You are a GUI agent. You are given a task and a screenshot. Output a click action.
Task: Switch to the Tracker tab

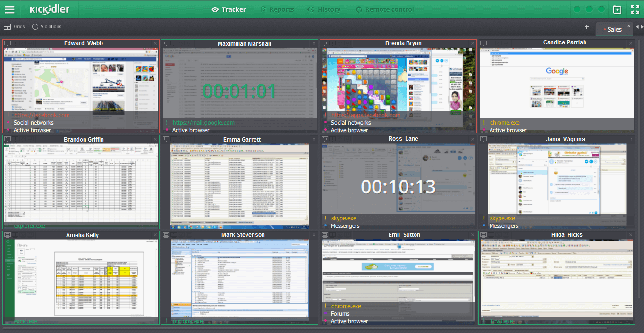pos(229,9)
